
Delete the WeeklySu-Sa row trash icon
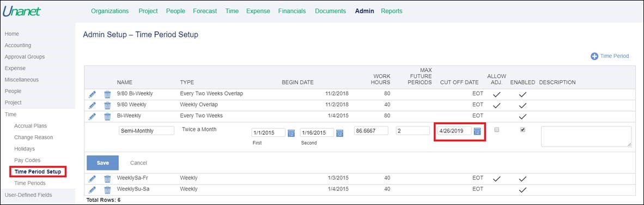pos(107,190)
